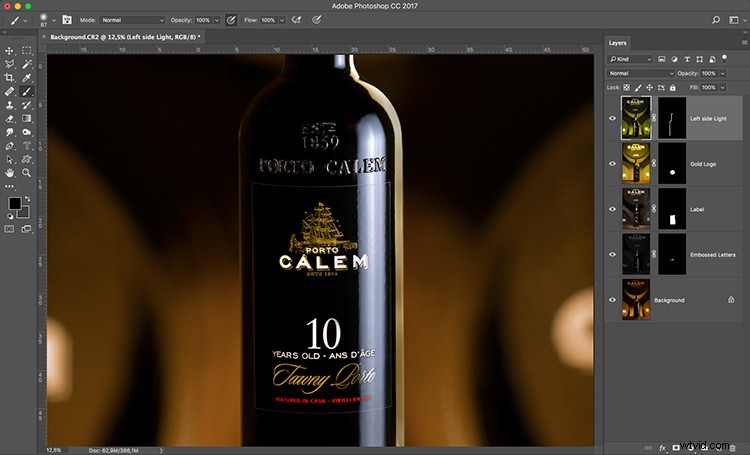Select the Custom Shape tool
The width and height of the screenshot is (750, 455).
pyautogui.click(x=26, y=159)
